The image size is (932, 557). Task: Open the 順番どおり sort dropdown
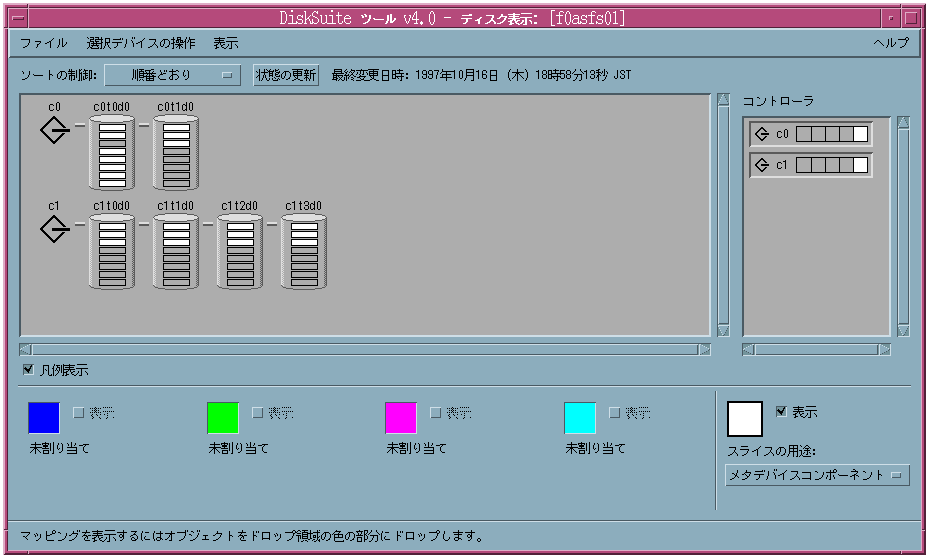(x=172, y=75)
